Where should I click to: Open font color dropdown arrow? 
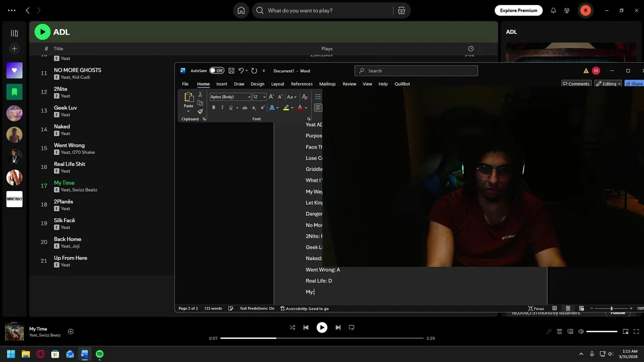click(306, 108)
